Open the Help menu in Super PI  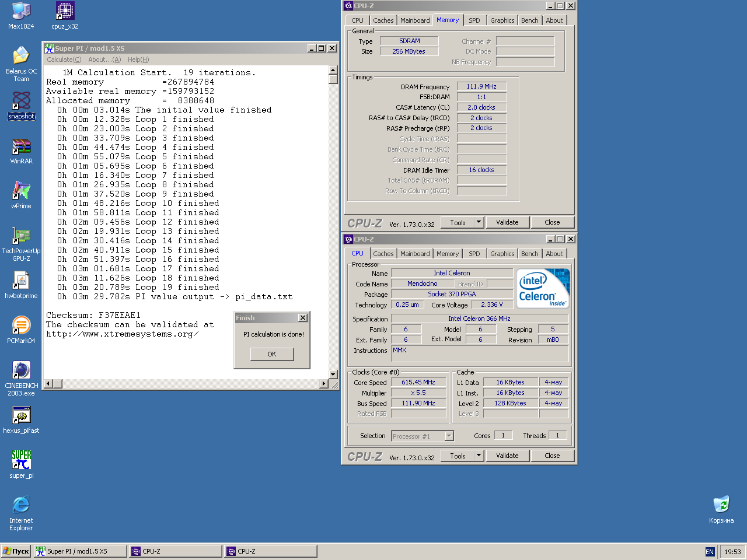pos(138,60)
